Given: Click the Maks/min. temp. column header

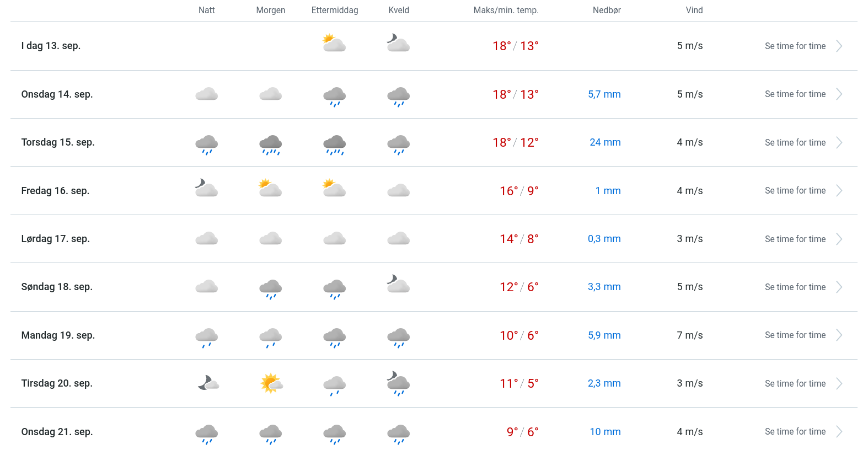Looking at the screenshot, I should click(506, 10).
